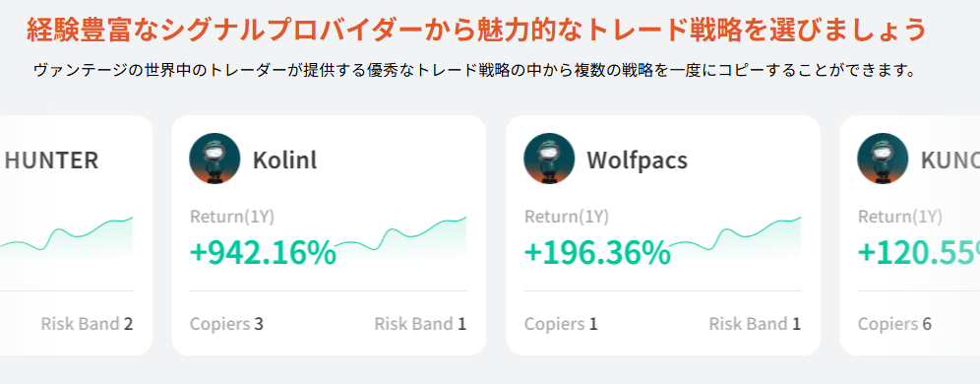Check the Copiers 6 count on the KUNG card
Image resolution: width=980 pixels, height=384 pixels.
point(894,324)
